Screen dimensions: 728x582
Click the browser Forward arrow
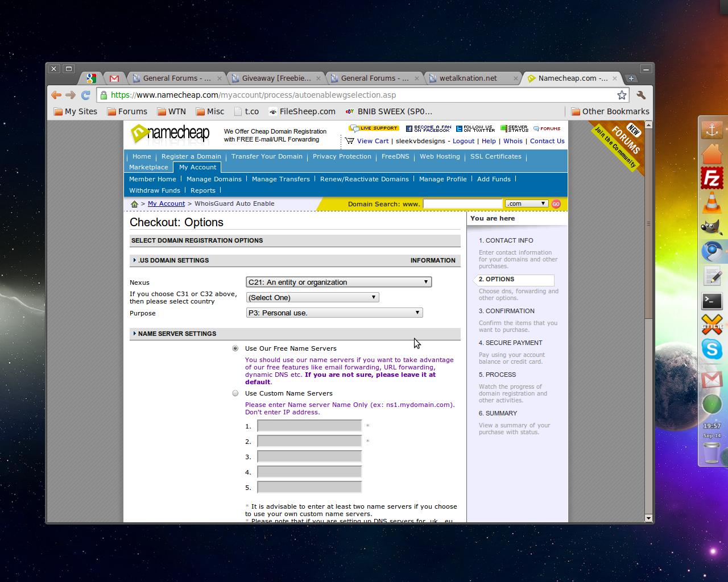pyautogui.click(x=71, y=95)
